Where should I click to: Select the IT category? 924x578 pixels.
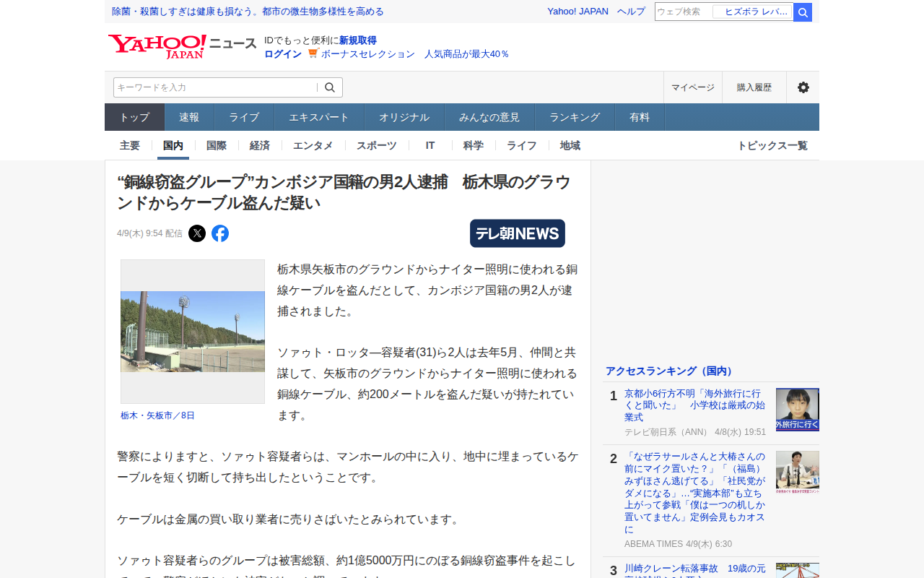click(430, 145)
